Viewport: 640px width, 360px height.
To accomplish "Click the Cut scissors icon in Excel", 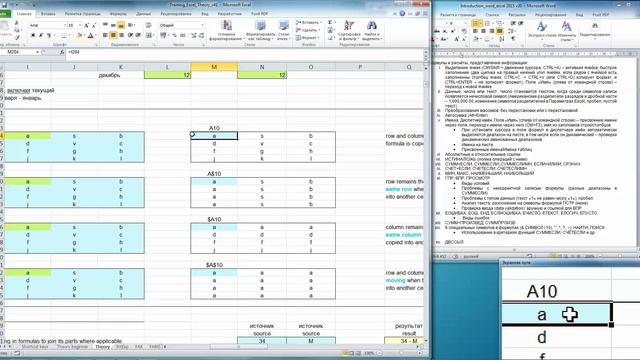I will coord(17,23).
